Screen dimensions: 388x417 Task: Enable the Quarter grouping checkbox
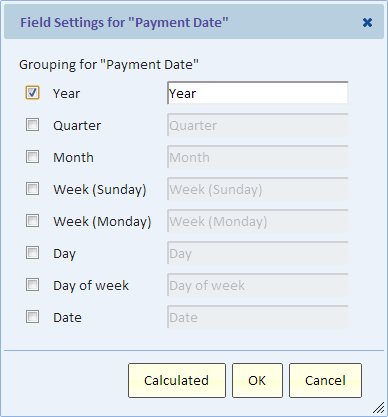32,125
